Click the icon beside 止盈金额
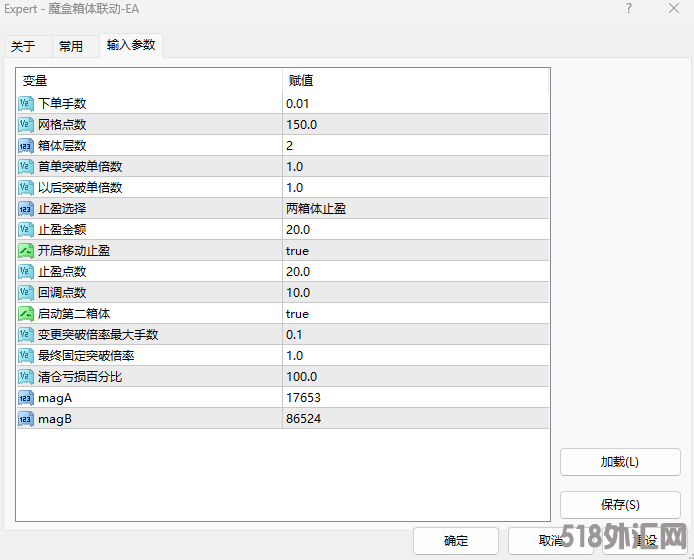 click(x=26, y=230)
